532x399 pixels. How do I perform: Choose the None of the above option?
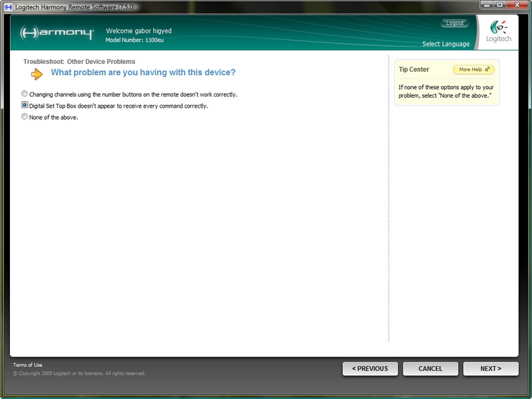(x=25, y=117)
